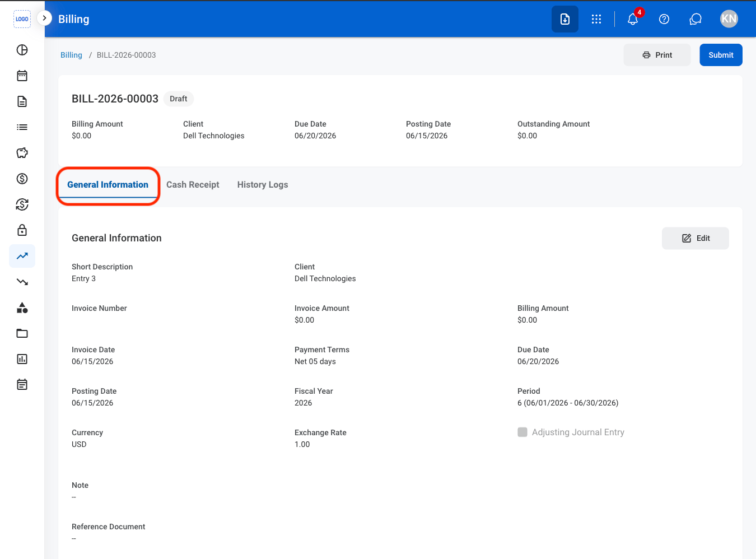Click the Print button
This screenshot has width=756, height=559.
[657, 55]
